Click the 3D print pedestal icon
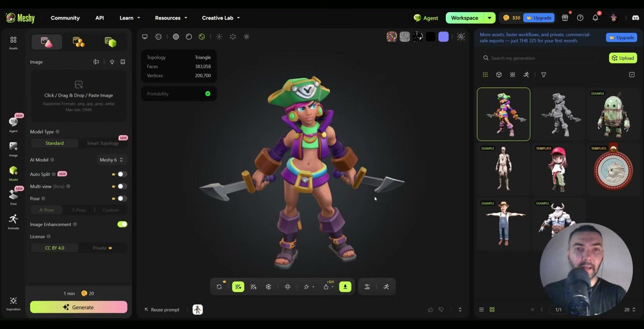Viewport: 644px width, 329px height. 367,287
